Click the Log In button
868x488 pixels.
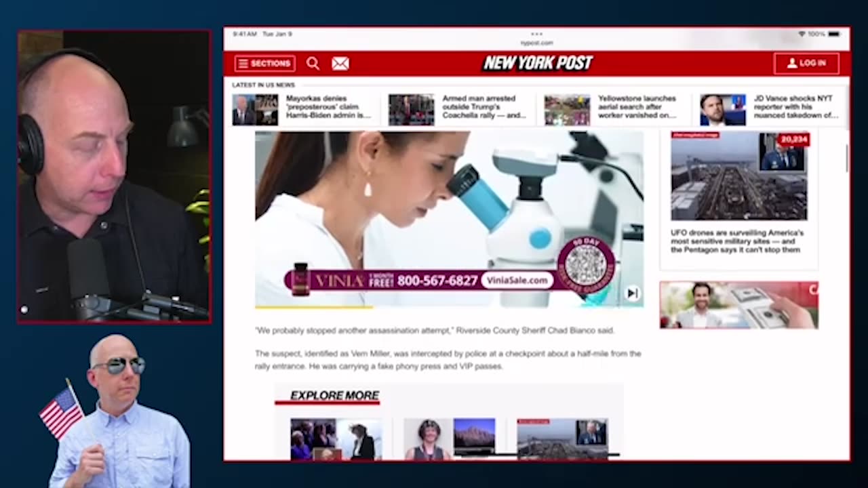(x=806, y=64)
